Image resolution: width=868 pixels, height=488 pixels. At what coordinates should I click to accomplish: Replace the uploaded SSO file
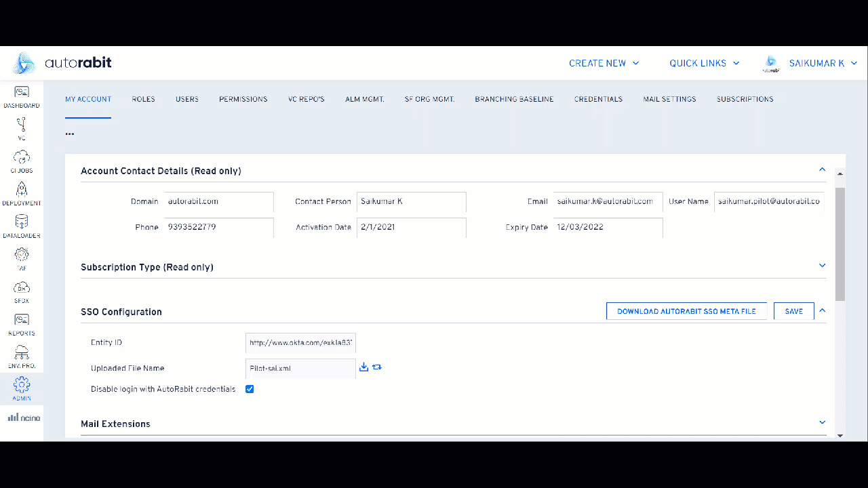(377, 367)
